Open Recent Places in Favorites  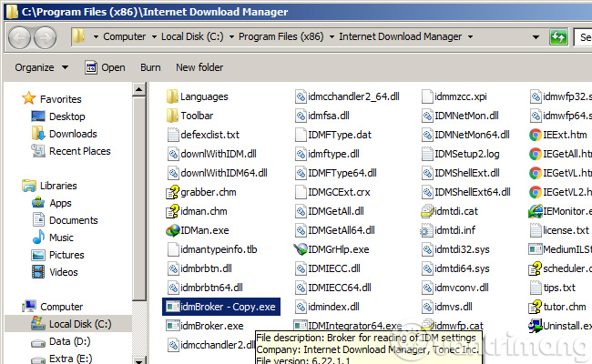pos(79,151)
